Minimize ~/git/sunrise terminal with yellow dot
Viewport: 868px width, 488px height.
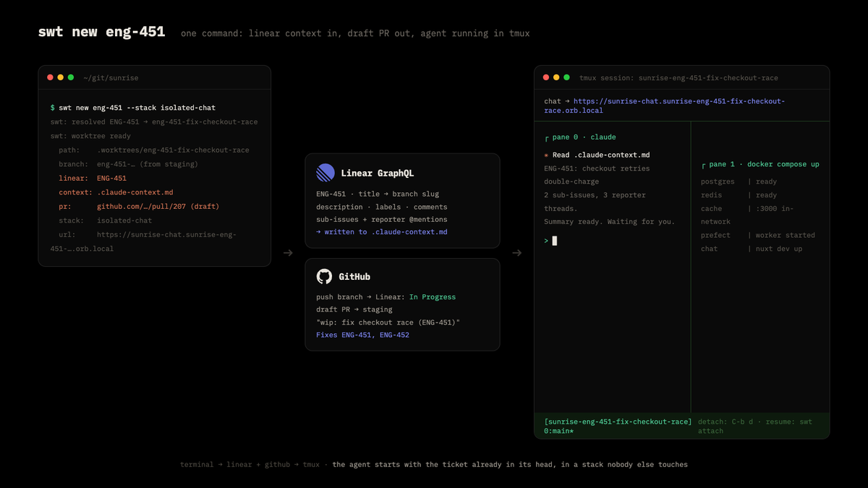(x=61, y=77)
